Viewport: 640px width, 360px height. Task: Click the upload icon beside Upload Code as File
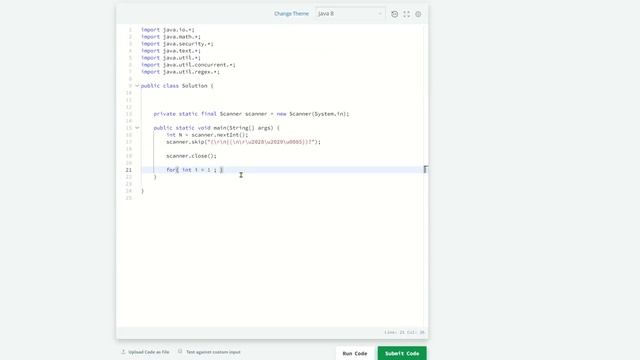point(123,351)
